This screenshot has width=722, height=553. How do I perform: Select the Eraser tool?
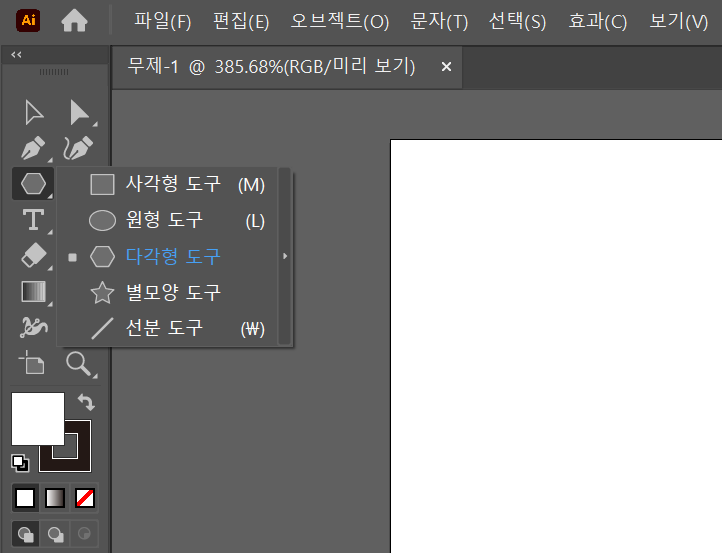coord(34,255)
